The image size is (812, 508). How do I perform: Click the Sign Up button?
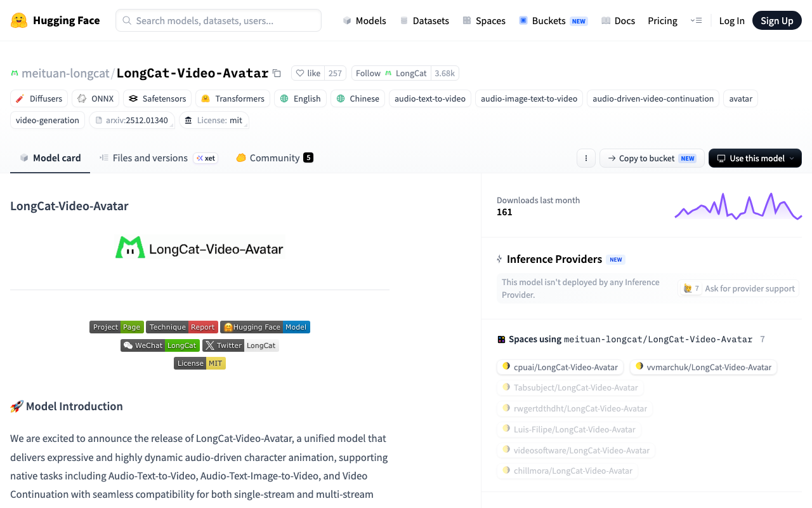pyautogui.click(x=776, y=20)
